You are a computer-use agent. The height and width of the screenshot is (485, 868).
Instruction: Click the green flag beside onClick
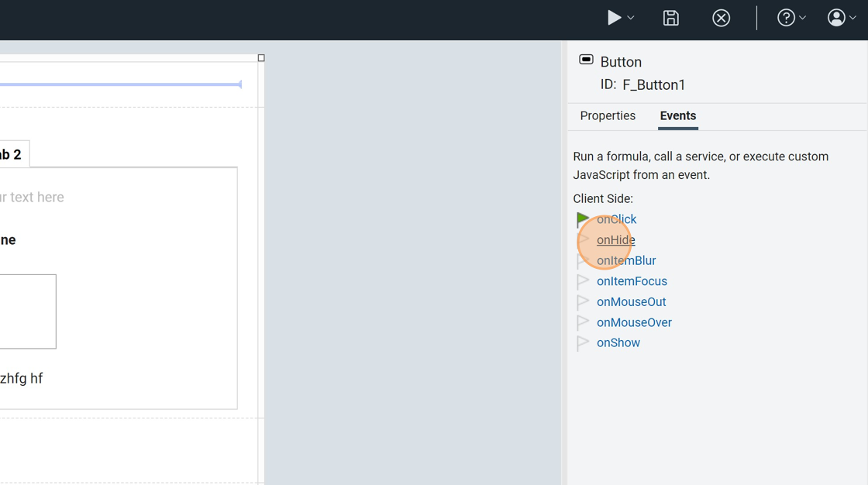coord(583,220)
